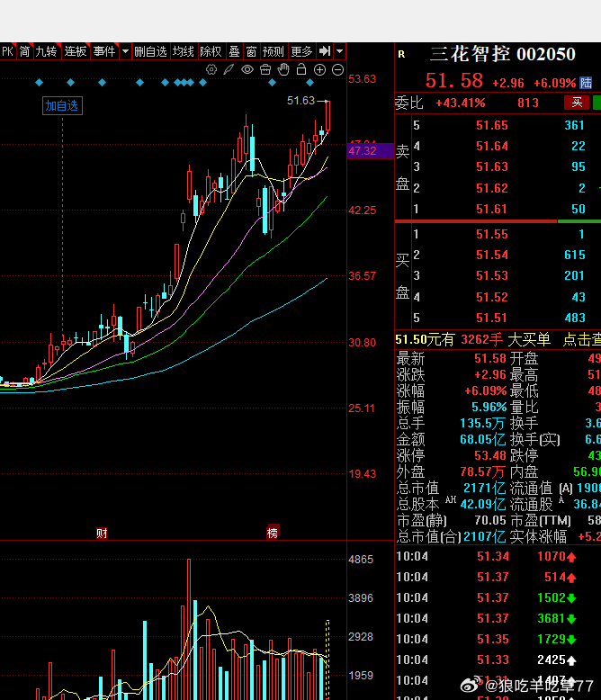Expand dropdown at toolbar right end
This screenshot has width=601, height=700.
(x=340, y=51)
